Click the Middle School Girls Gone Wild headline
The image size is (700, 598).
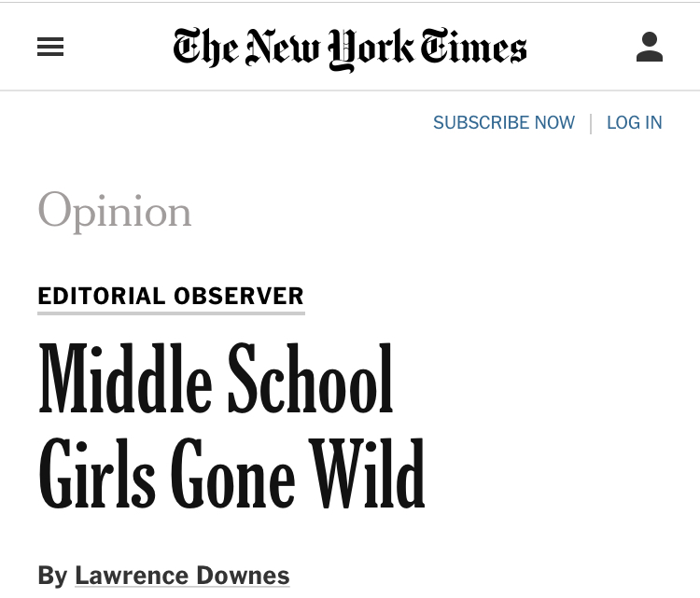pyautogui.click(x=231, y=425)
